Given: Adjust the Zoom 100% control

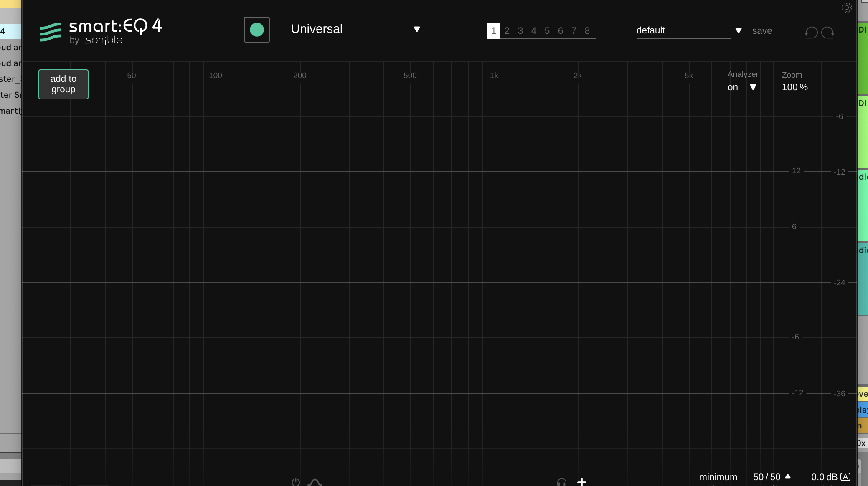Looking at the screenshot, I should tap(794, 87).
